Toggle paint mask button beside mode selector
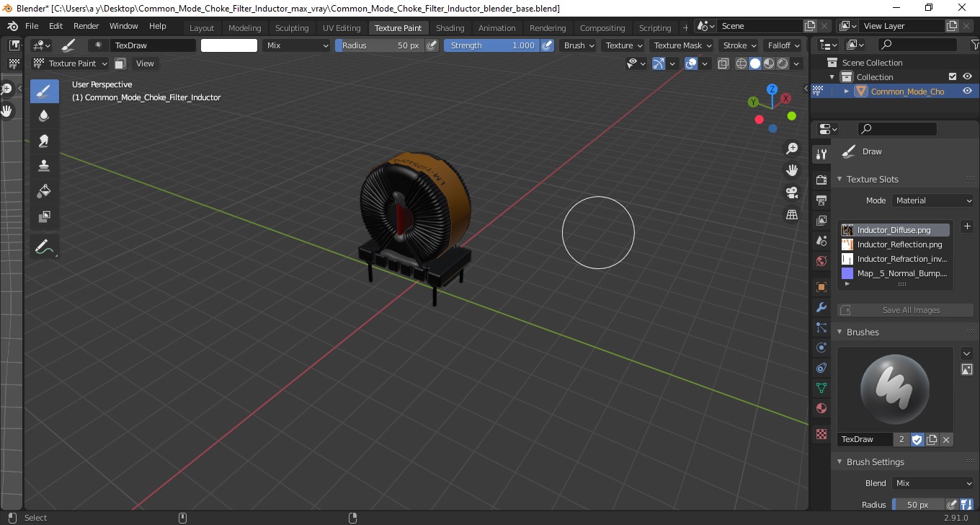This screenshot has width=980, height=525. [120, 63]
